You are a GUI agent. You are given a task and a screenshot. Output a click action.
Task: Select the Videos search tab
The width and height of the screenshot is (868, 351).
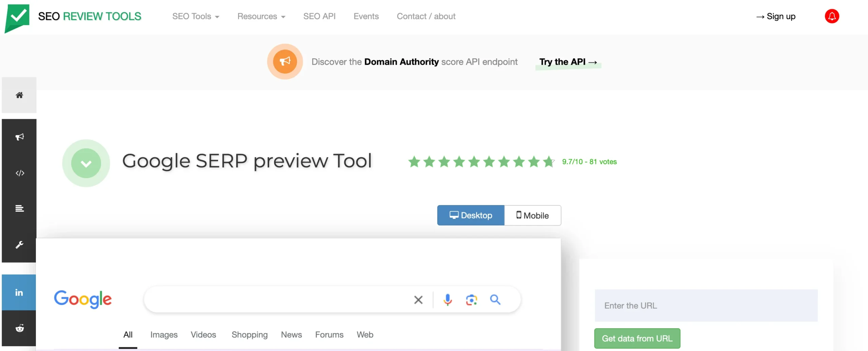(x=203, y=335)
